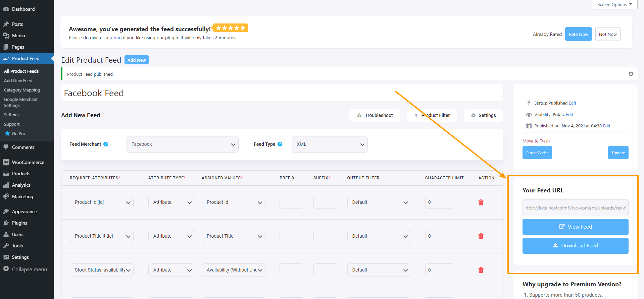Click the Product Filter button

(x=432, y=115)
